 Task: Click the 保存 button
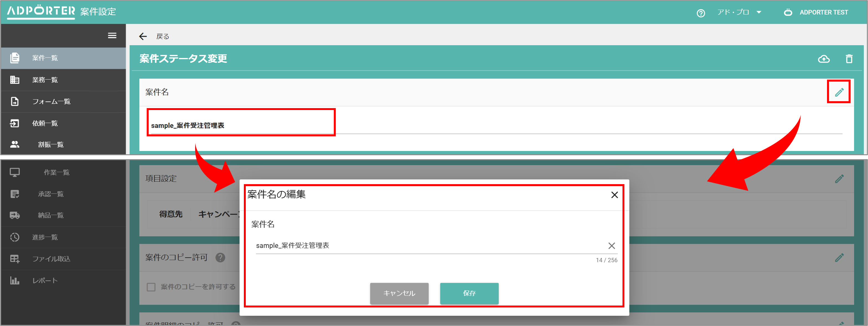469,293
